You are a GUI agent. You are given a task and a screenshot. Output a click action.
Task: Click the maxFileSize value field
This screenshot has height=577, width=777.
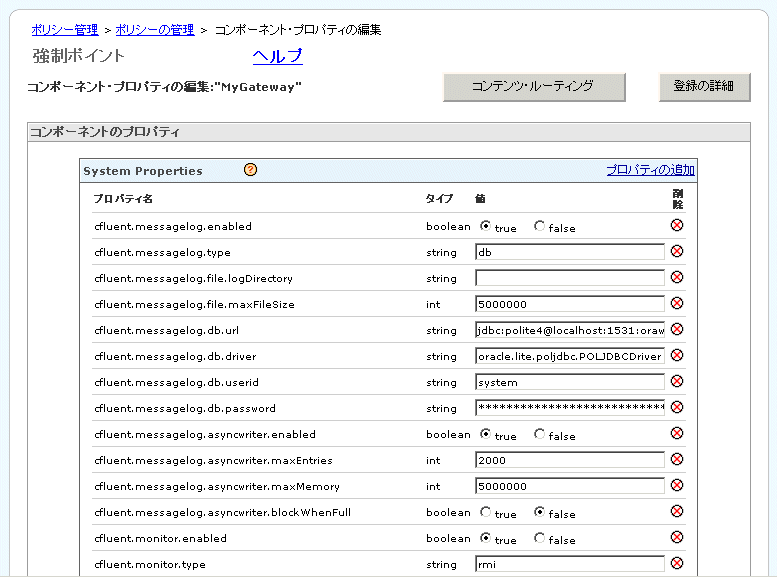pyautogui.click(x=570, y=304)
